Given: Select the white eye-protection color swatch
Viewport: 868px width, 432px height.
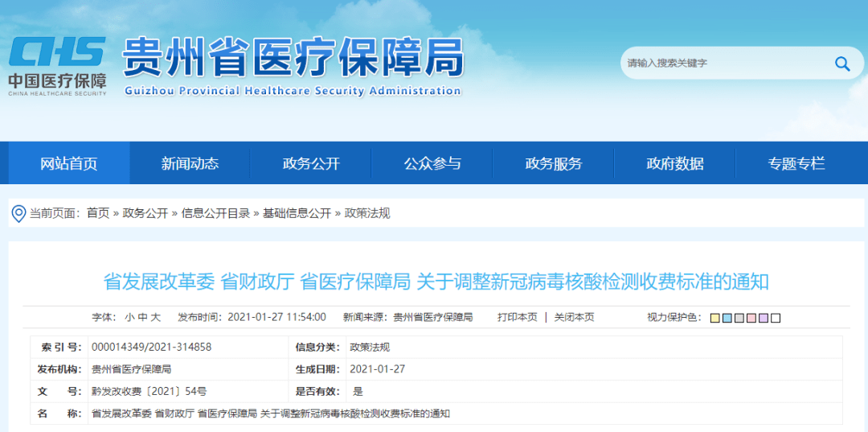Looking at the screenshot, I should click(776, 318).
